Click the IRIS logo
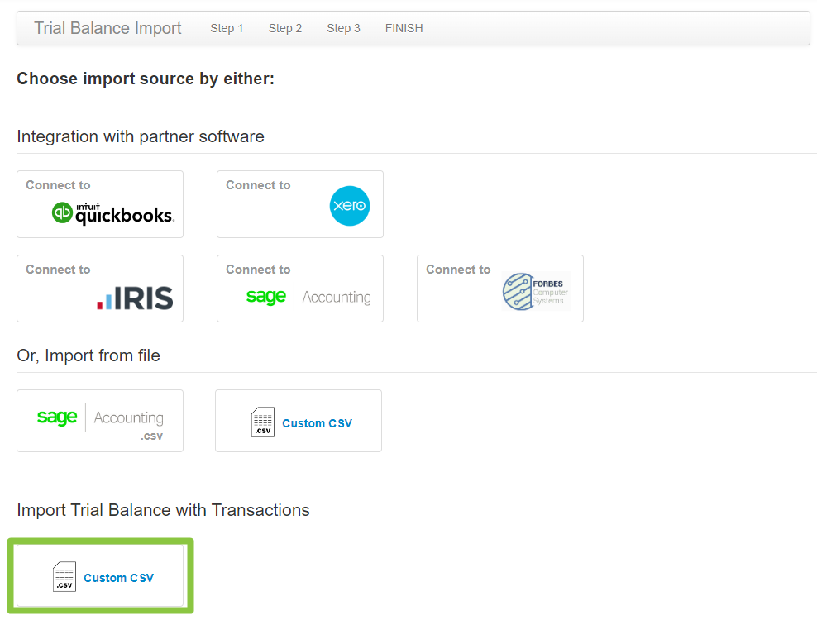The width and height of the screenshot is (817, 644). [135, 298]
